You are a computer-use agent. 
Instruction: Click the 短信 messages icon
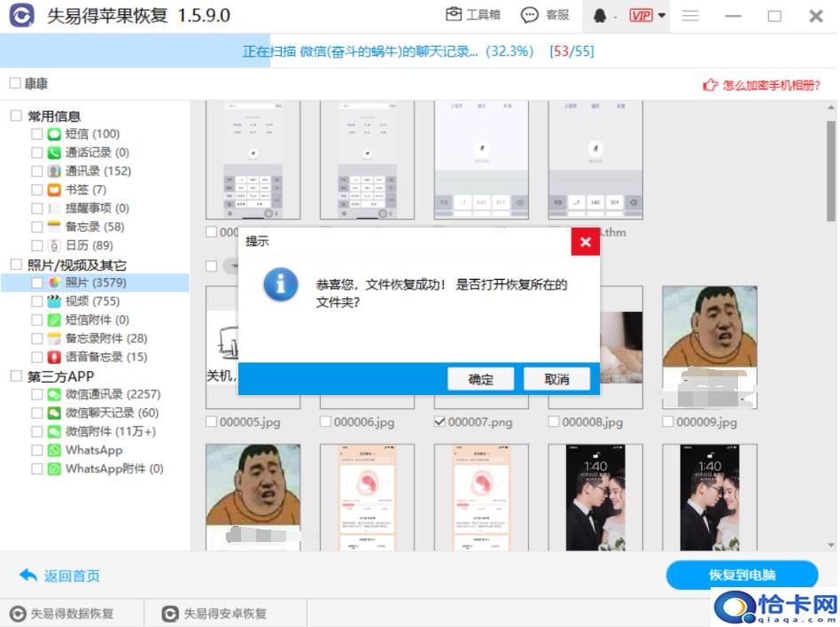click(x=54, y=134)
